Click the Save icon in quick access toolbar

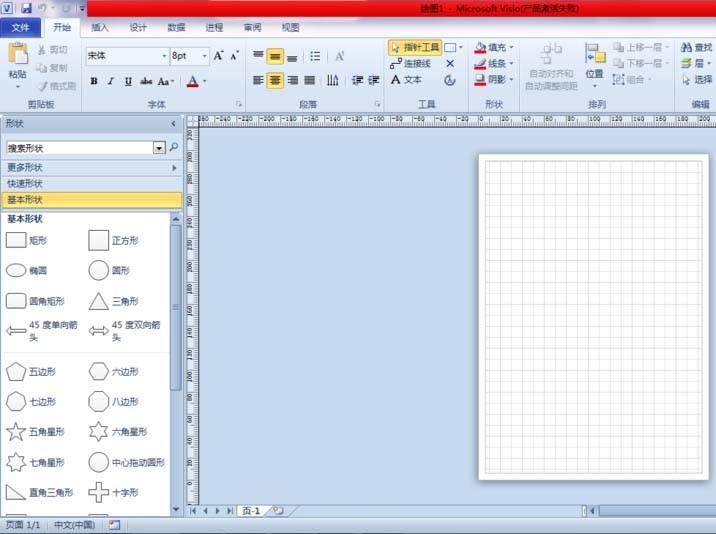click(x=26, y=8)
